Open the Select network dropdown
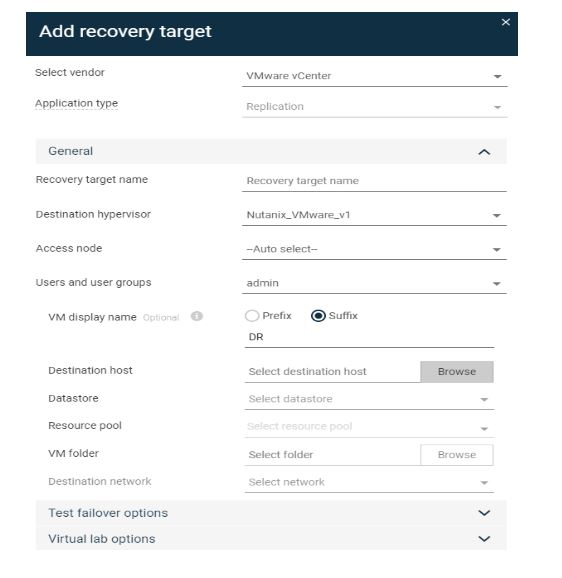 [369, 482]
